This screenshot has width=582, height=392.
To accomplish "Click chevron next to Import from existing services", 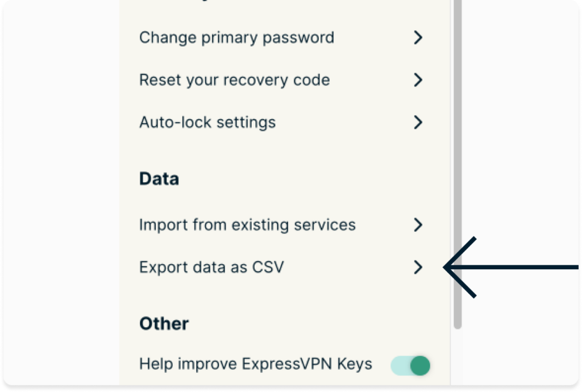I will point(418,225).
